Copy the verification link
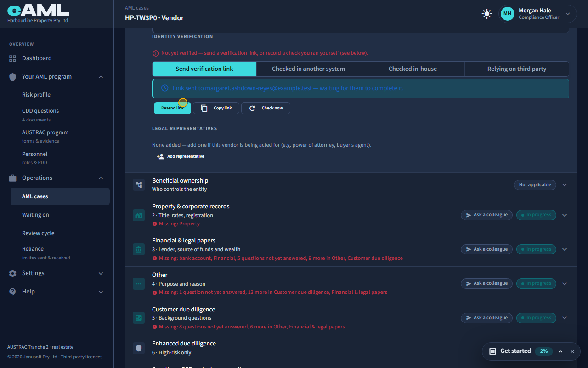The height and width of the screenshot is (368, 588). (216, 108)
